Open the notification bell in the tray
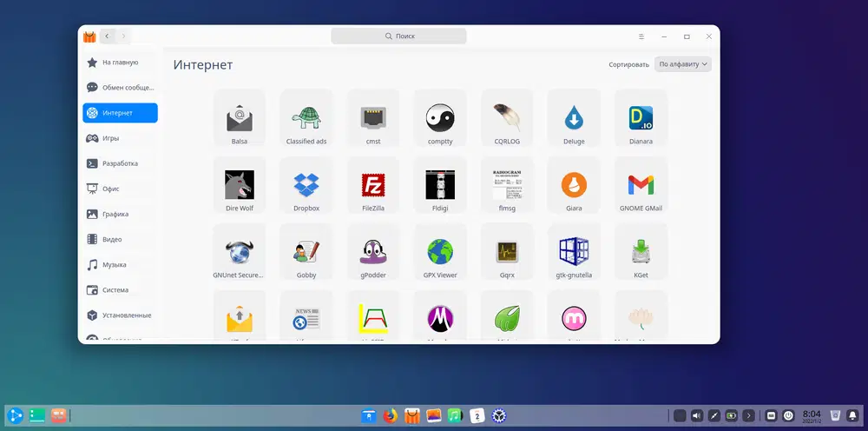Image resolution: width=868 pixels, height=431 pixels. 852,415
